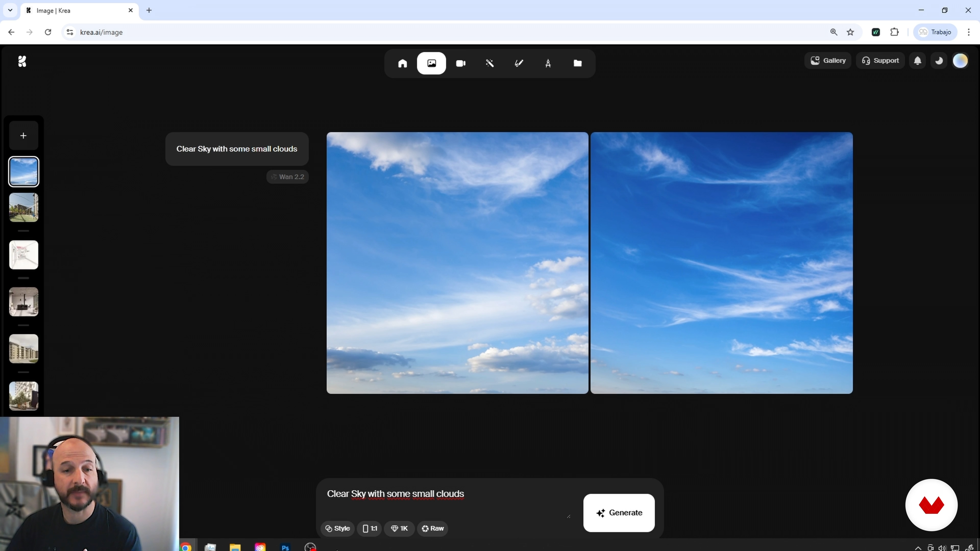This screenshot has width=980, height=551.
Task: Click the Krea logo
Action: [x=22, y=61]
